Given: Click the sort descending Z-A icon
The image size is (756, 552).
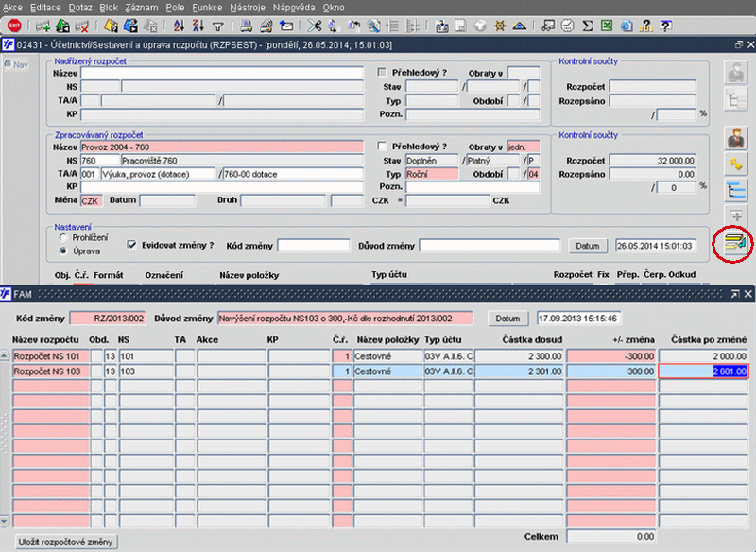Looking at the screenshot, I should click(198, 26).
